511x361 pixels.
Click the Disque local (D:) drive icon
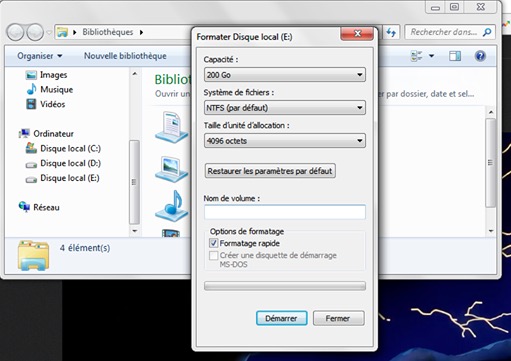pyautogui.click(x=31, y=164)
